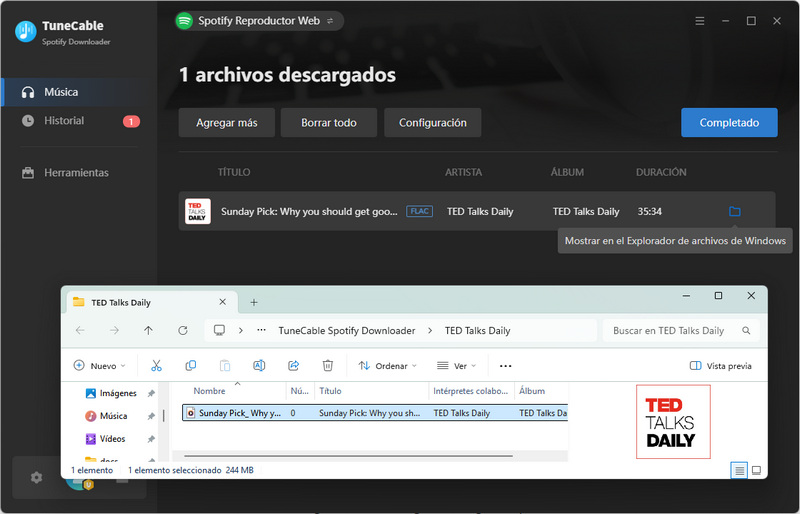
Task: Select the Sunday Pick track title in TuneCable
Action: click(x=309, y=211)
